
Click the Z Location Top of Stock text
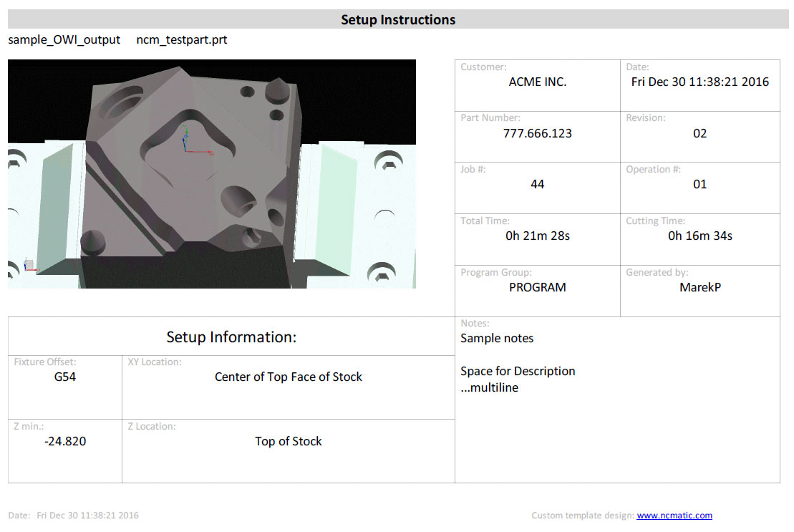pos(288,441)
